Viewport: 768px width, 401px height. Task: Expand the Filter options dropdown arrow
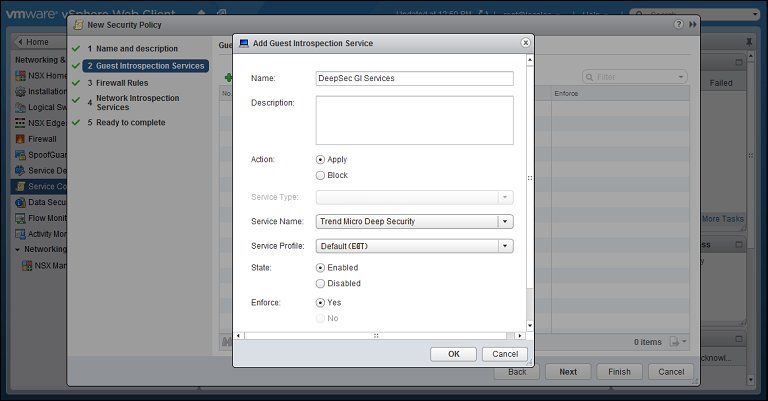681,76
